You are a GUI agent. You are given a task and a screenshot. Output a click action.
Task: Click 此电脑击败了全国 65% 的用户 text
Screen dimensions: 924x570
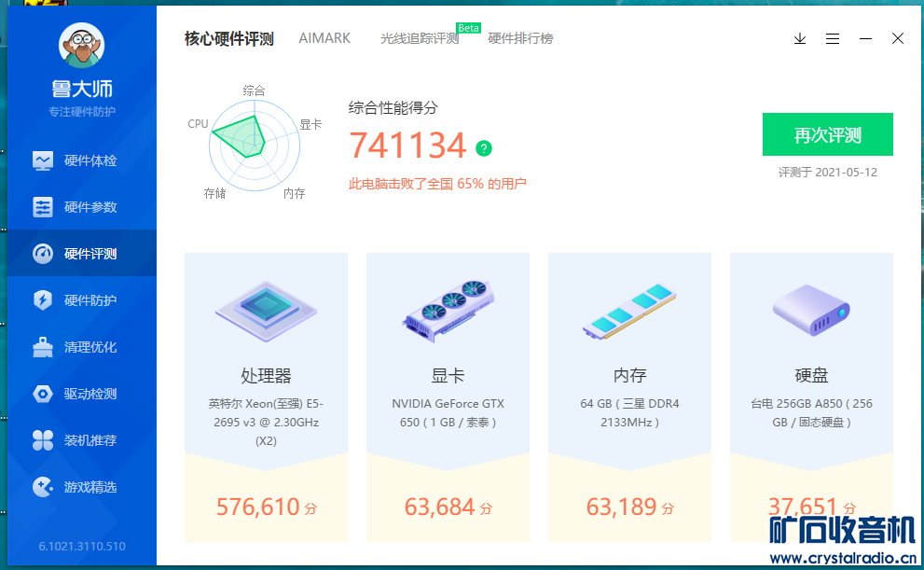click(437, 184)
